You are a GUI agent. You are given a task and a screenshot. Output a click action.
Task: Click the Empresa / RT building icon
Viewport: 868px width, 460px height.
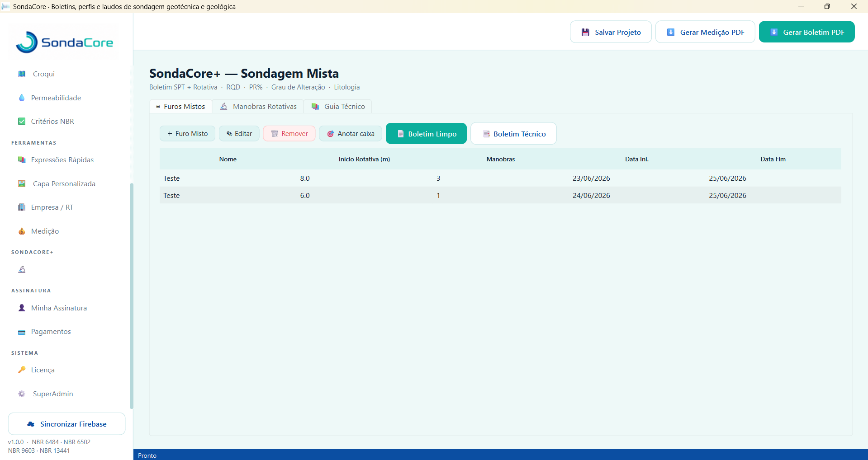[x=22, y=207]
